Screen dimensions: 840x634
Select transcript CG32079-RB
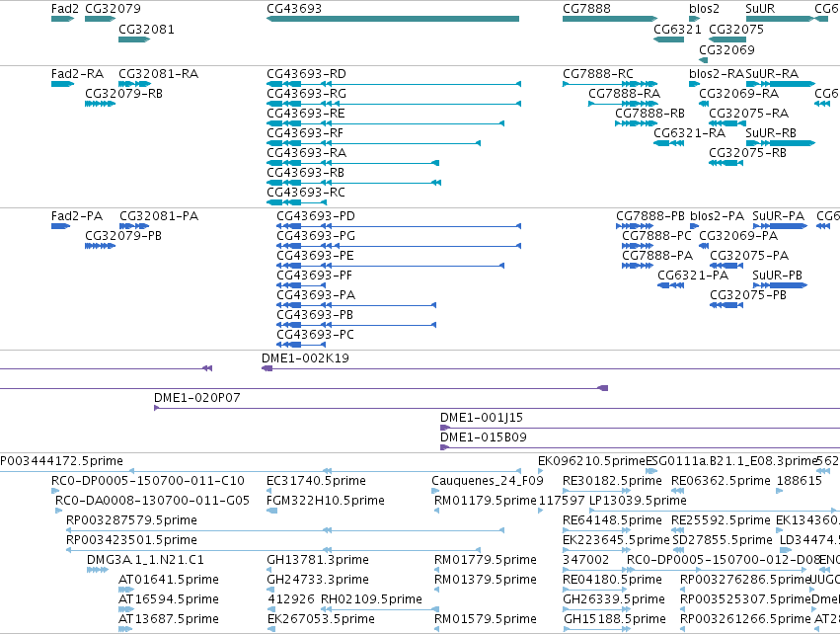pos(100,104)
